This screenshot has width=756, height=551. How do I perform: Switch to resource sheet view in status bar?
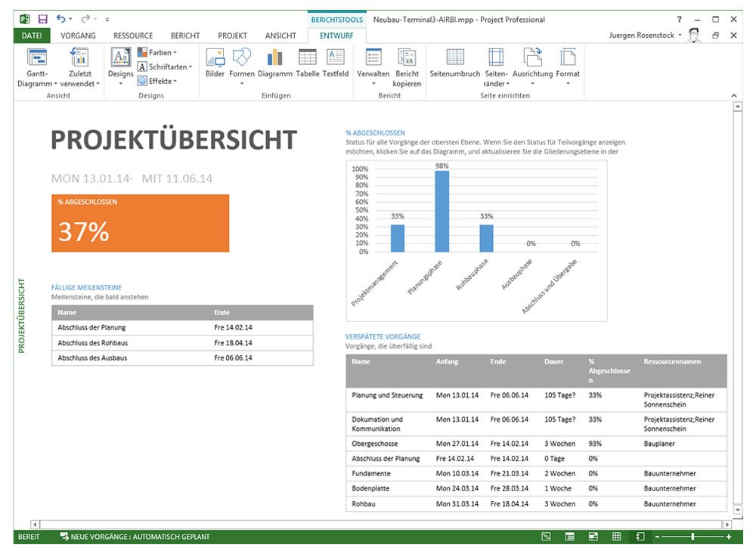point(616,537)
